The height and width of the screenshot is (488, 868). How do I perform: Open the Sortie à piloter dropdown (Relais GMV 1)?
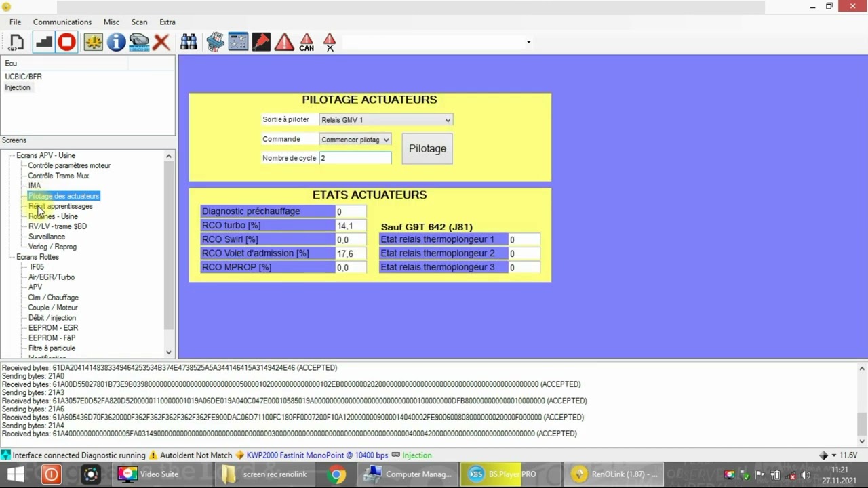386,120
